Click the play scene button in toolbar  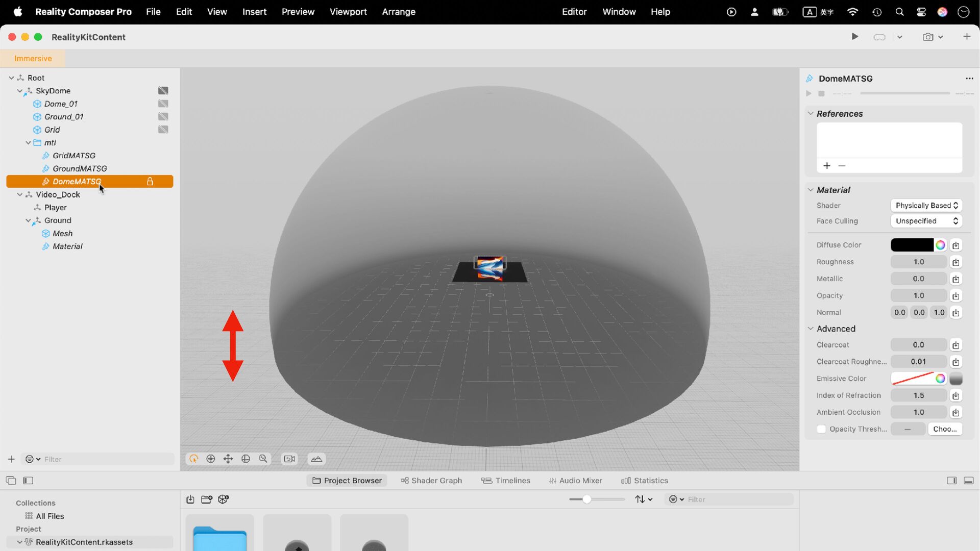(x=855, y=37)
